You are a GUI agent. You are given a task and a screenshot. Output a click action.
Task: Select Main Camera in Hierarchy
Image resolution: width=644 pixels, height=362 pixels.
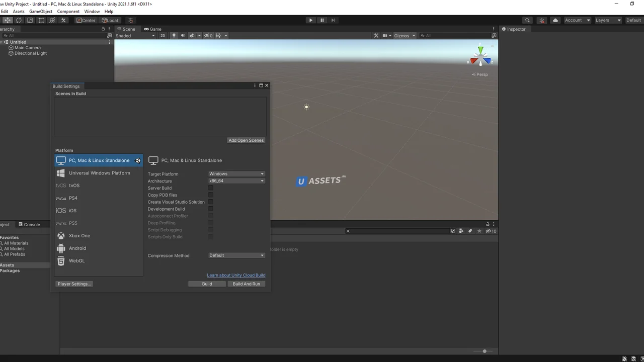click(x=27, y=48)
